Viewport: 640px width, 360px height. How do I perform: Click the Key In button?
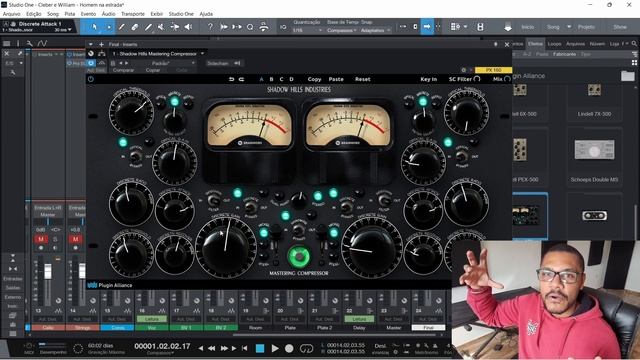pos(429,79)
